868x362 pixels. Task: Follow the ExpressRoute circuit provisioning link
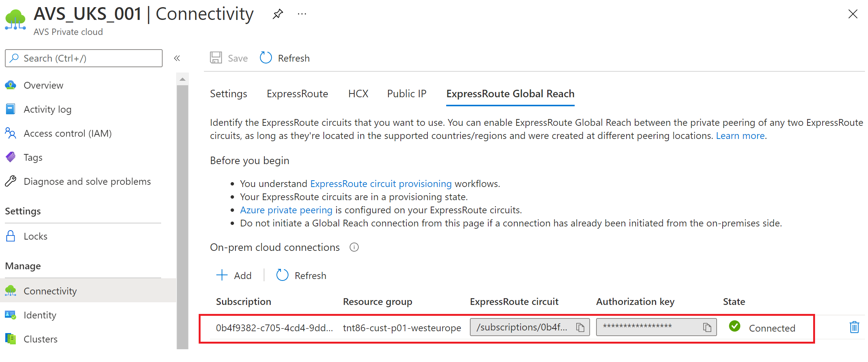(x=381, y=184)
